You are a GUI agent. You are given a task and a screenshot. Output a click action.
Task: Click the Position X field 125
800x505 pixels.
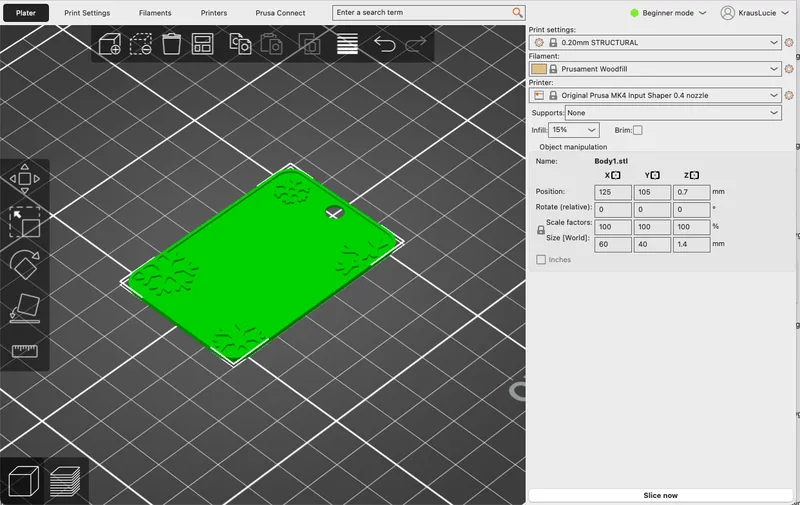(613, 192)
